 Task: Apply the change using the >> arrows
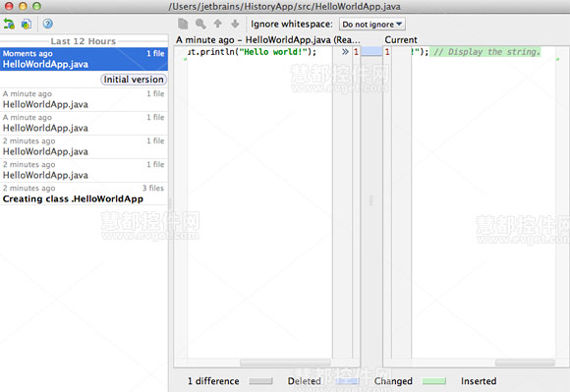tap(345, 52)
